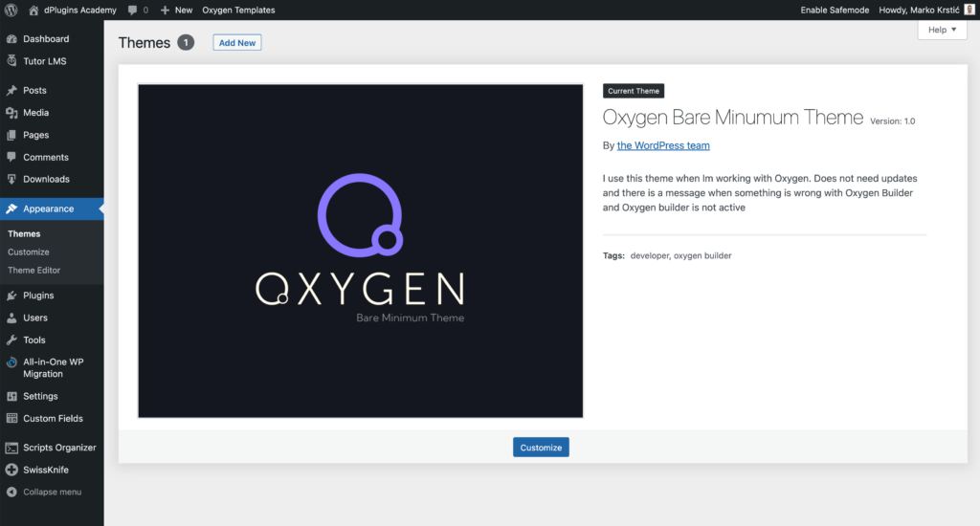980x526 pixels.
Task: Open the New content menu
Action: point(176,10)
